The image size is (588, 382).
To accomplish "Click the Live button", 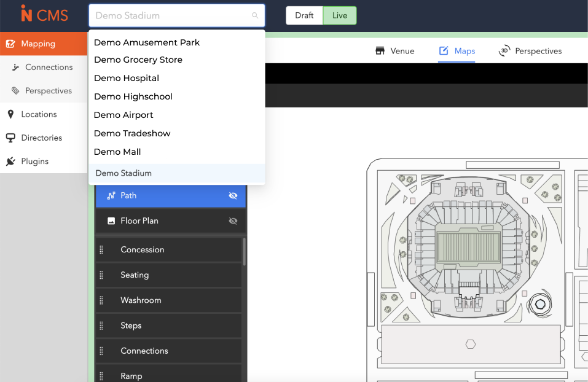I will 339,16.
